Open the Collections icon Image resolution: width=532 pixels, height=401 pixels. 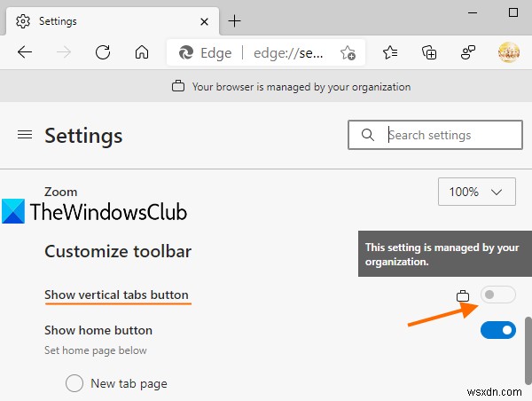429,52
